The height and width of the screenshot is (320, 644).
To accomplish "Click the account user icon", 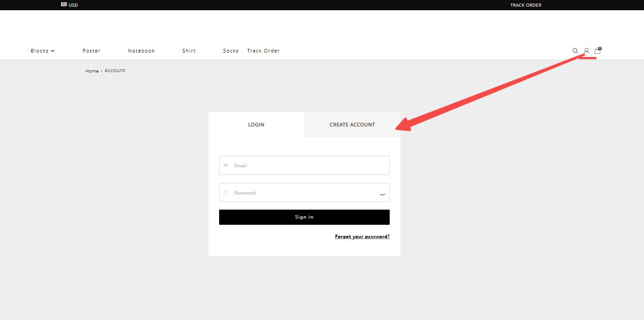I will tap(587, 51).
